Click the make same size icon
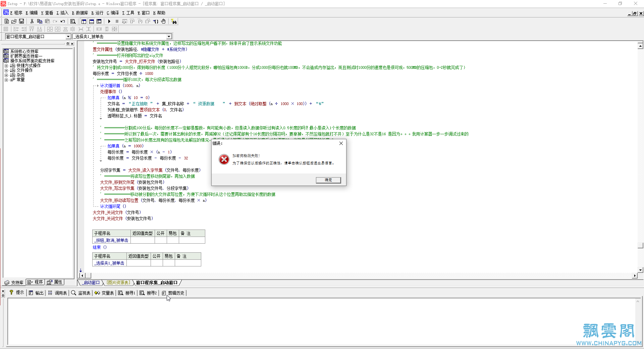644x349 pixels. tap(114, 29)
